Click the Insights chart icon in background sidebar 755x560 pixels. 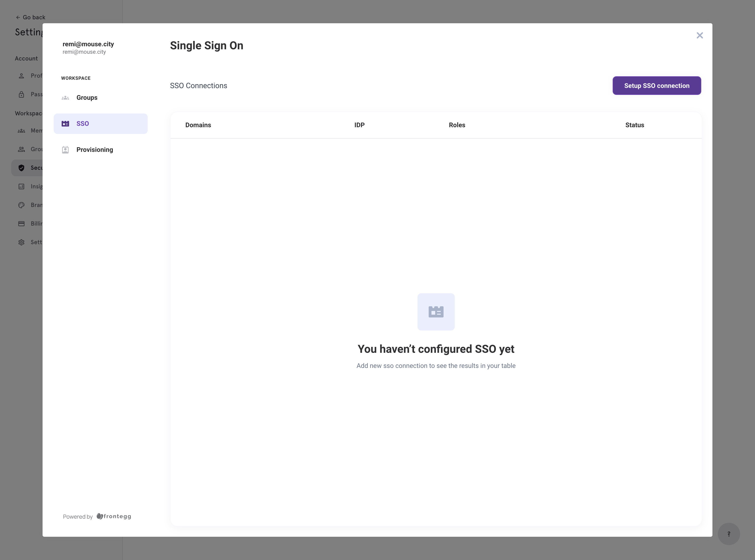[x=21, y=187]
